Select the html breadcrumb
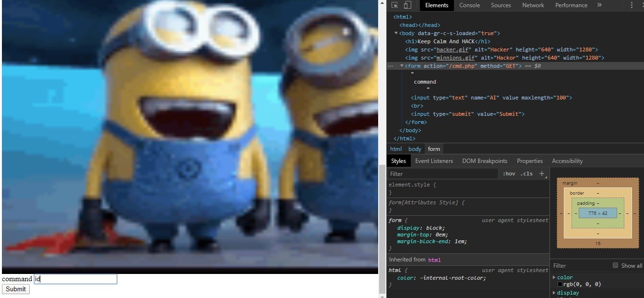Screen dimensions: 644x298 click(396, 149)
